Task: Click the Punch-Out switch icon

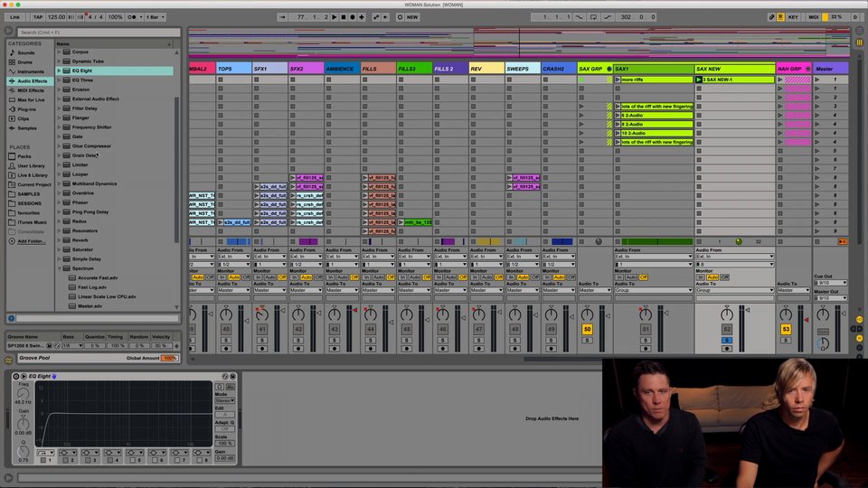Action: tap(608, 17)
